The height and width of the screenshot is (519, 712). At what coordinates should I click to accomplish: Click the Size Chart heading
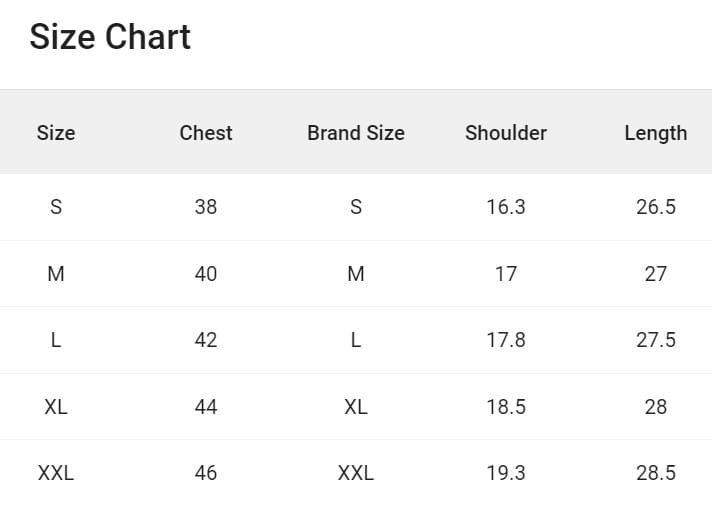point(110,37)
